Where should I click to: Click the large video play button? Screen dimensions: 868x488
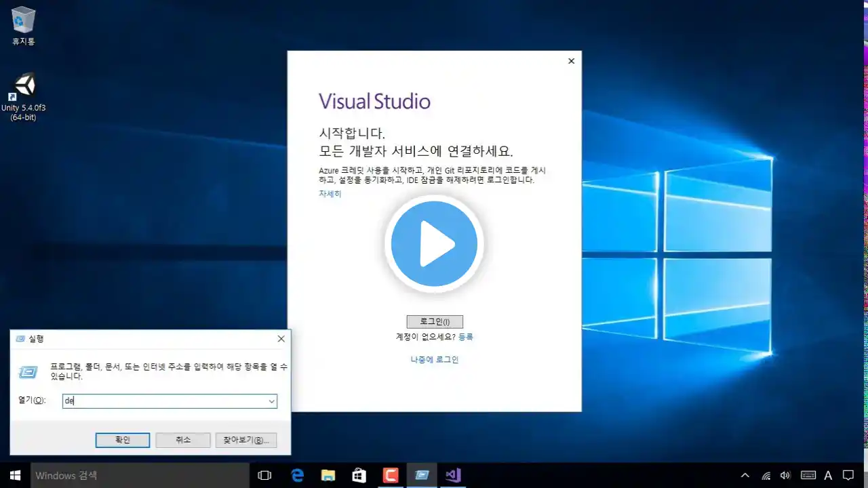pyautogui.click(x=434, y=244)
